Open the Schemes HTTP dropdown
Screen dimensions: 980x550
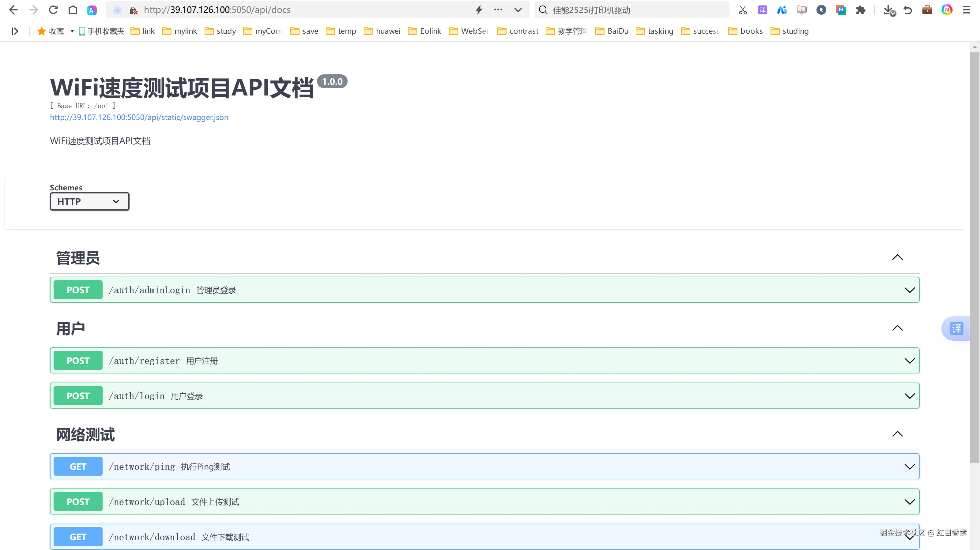tap(89, 201)
